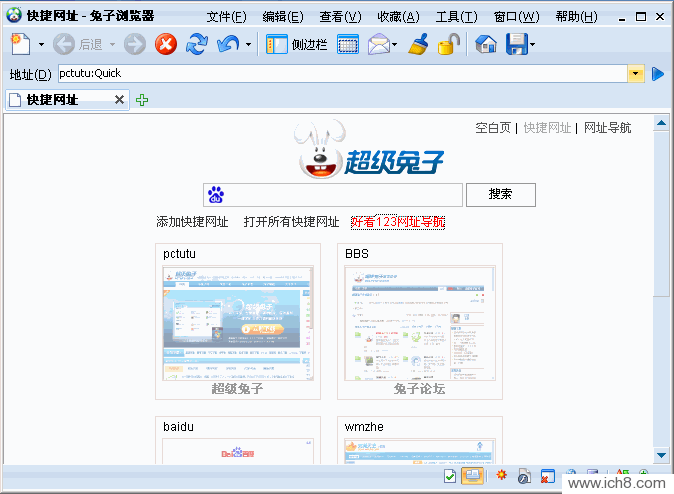
Task: Click the red sun gear status icon
Action: click(501, 475)
